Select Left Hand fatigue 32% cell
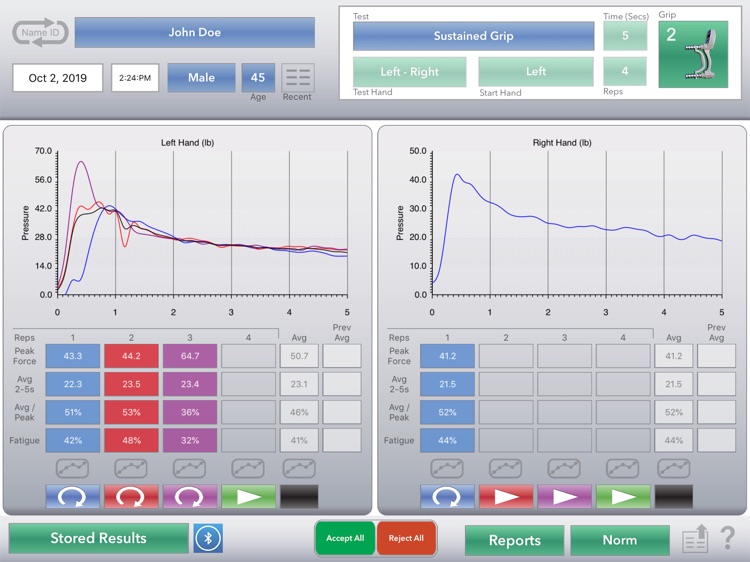The image size is (750, 562). pyautogui.click(x=190, y=441)
